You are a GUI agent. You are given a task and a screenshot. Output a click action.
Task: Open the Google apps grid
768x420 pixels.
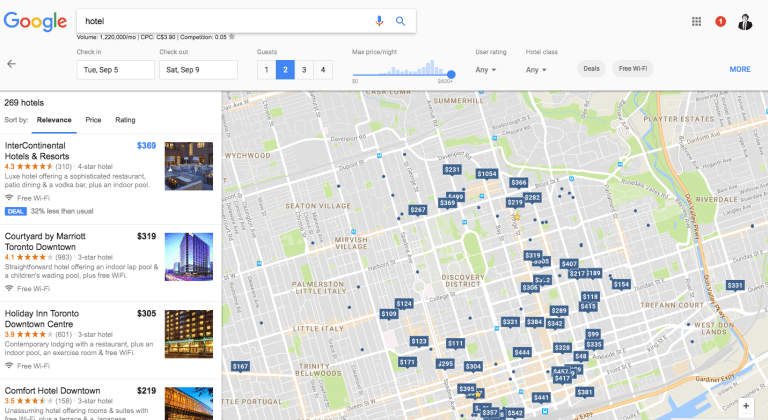coord(696,21)
